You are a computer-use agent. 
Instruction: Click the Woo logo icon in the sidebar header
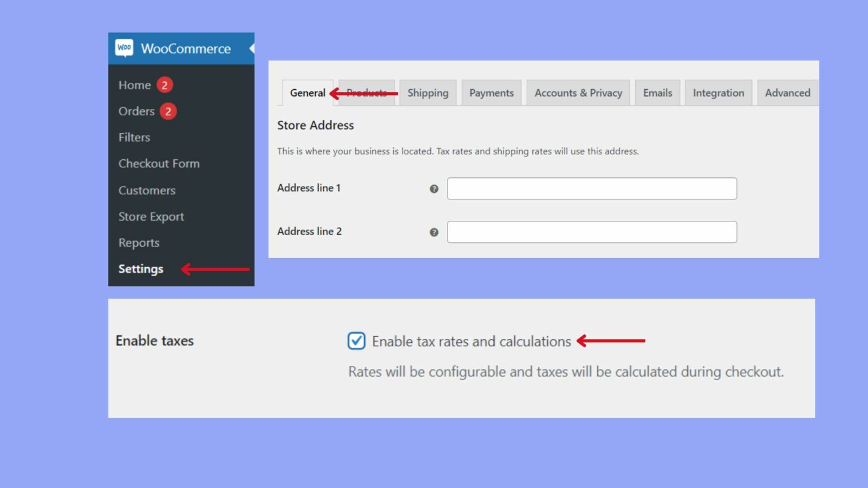click(124, 48)
